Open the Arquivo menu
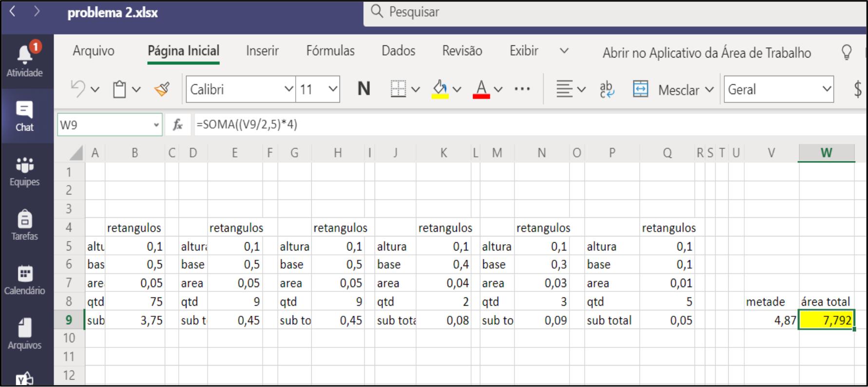 click(x=94, y=51)
